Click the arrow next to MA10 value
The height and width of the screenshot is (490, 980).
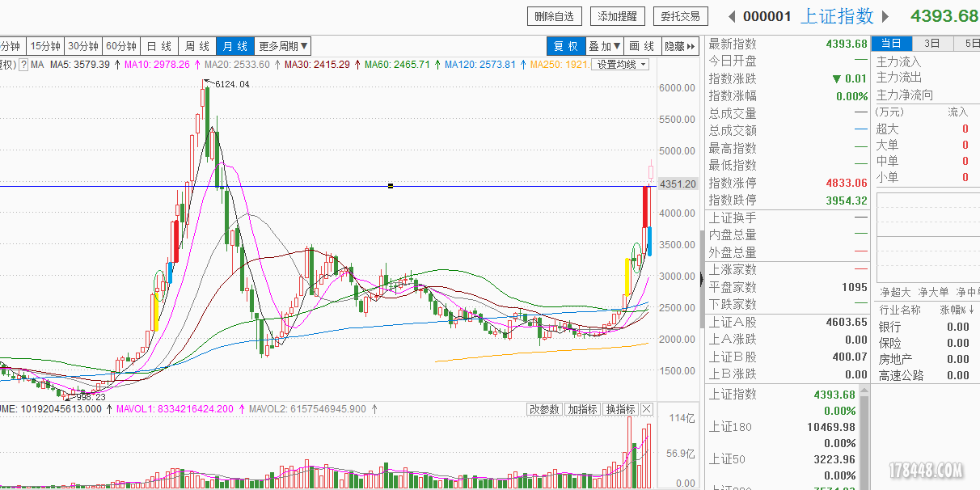click(x=197, y=65)
